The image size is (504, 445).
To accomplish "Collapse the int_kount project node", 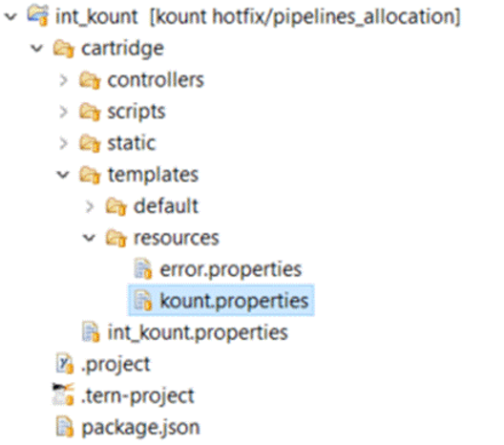I will pyautogui.click(x=10, y=16).
